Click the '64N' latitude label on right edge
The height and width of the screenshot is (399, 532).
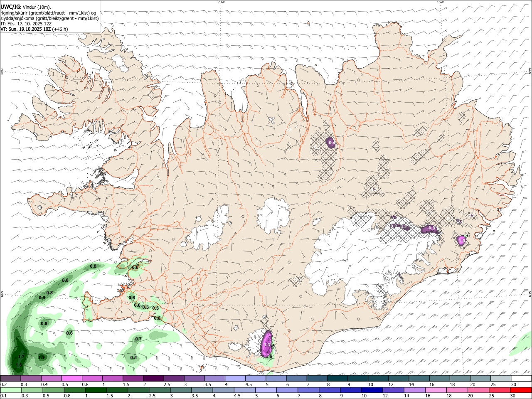(530, 293)
